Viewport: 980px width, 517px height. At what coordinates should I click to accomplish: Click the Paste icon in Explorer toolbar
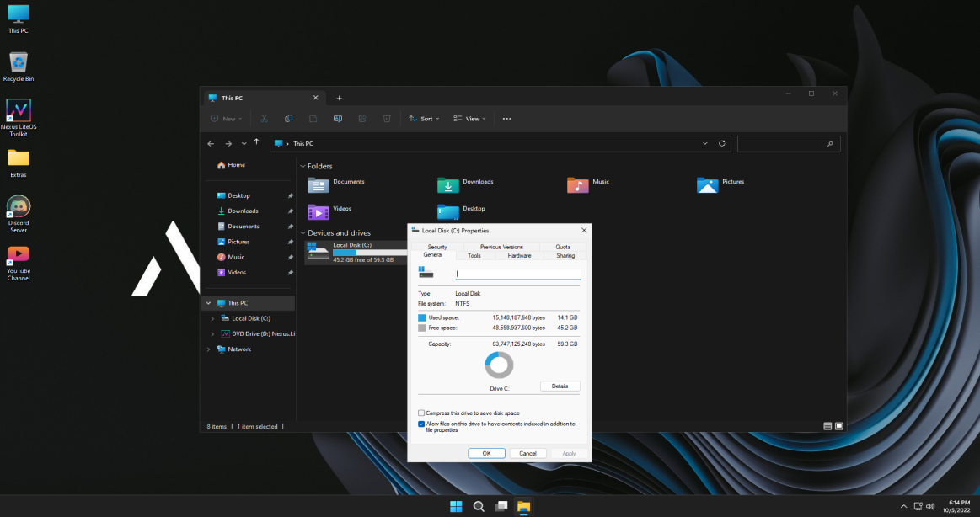(313, 119)
